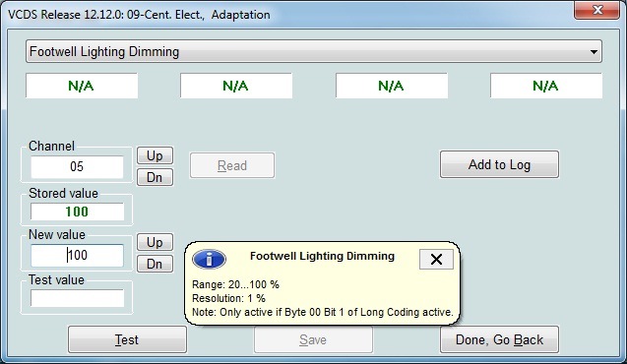Click the Read button
The height and width of the screenshot is (364, 627).
pyautogui.click(x=232, y=165)
